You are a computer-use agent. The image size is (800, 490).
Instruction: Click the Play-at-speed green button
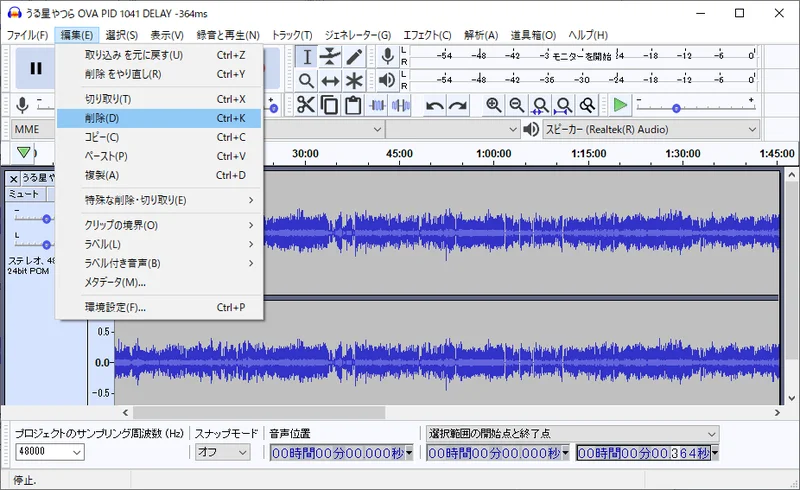coord(620,105)
